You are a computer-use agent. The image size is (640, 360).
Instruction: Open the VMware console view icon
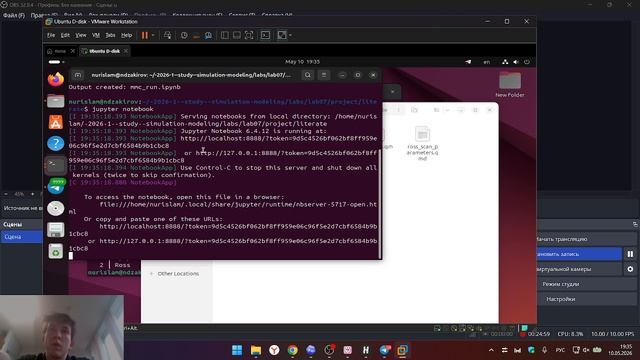[265, 36]
